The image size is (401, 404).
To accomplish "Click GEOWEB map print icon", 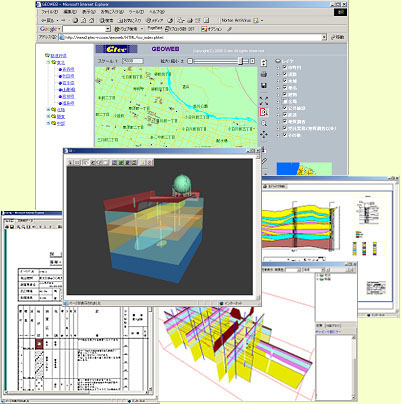I will [x=264, y=74].
